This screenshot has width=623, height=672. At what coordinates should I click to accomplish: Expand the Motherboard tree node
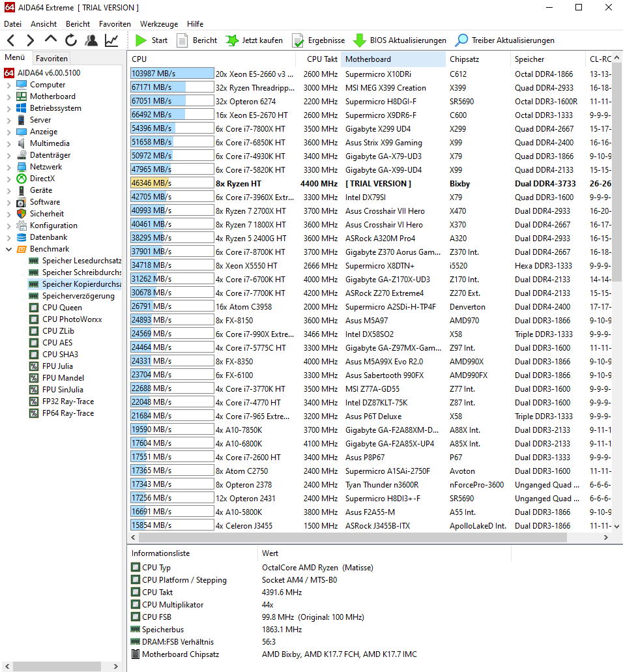click(x=8, y=97)
